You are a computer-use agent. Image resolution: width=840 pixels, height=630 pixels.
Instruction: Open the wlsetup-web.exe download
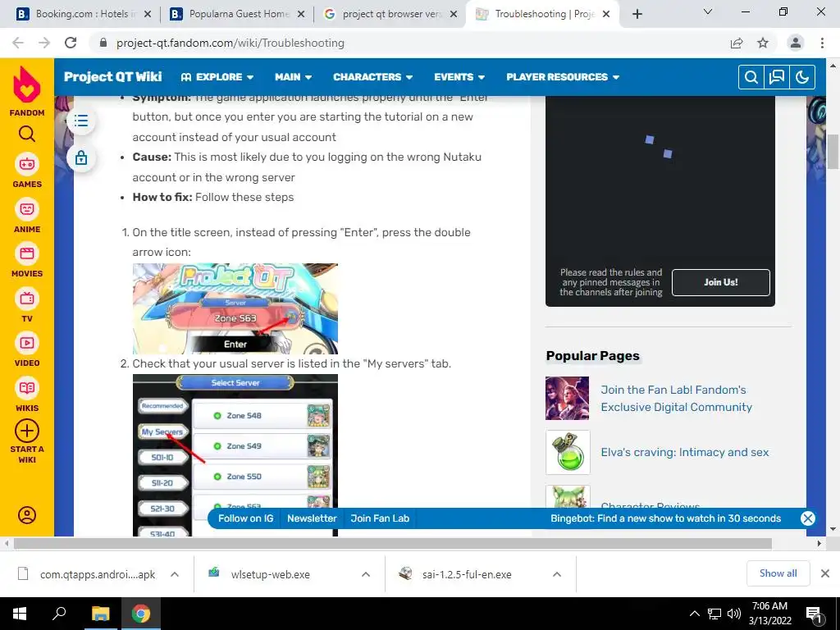coord(270,574)
